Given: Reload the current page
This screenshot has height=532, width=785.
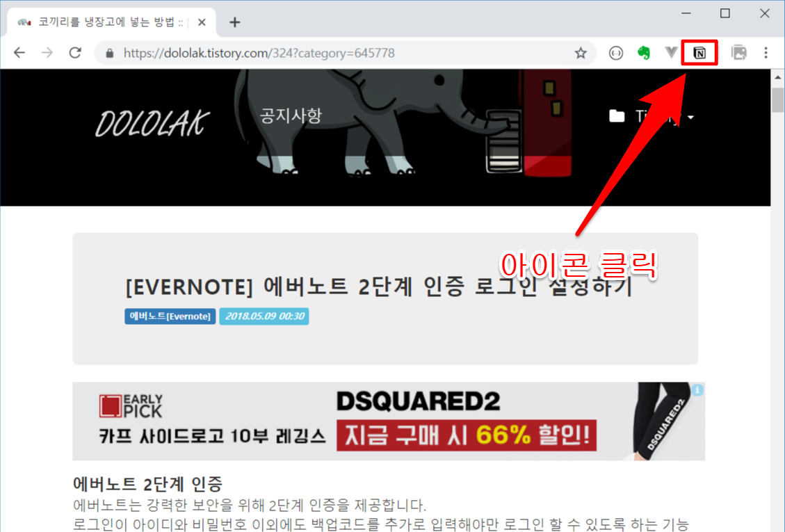Looking at the screenshot, I should pos(75,53).
